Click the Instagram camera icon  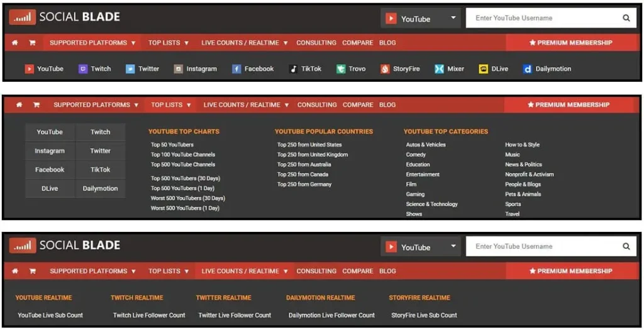point(178,69)
